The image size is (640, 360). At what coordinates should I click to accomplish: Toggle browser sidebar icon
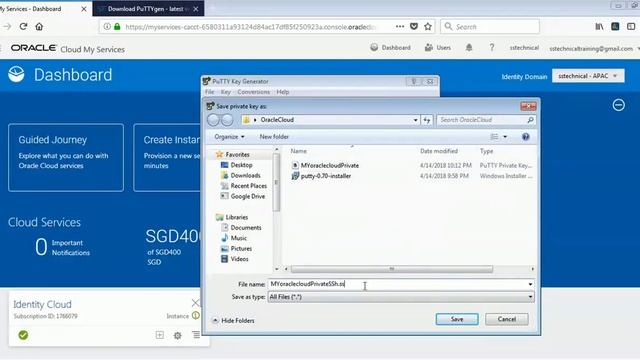(631, 27)
